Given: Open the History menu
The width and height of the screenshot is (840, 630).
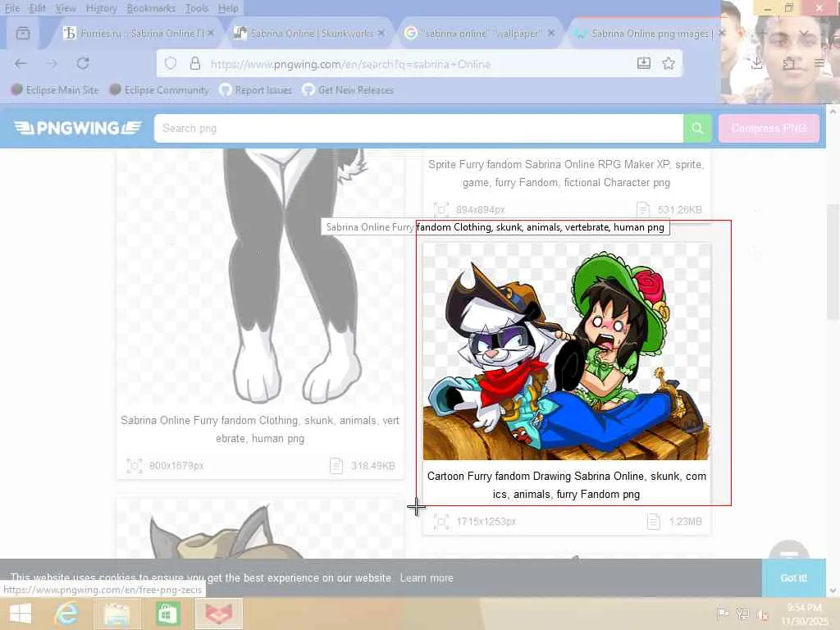Looking at the screenshot, I should coord(101,8).
